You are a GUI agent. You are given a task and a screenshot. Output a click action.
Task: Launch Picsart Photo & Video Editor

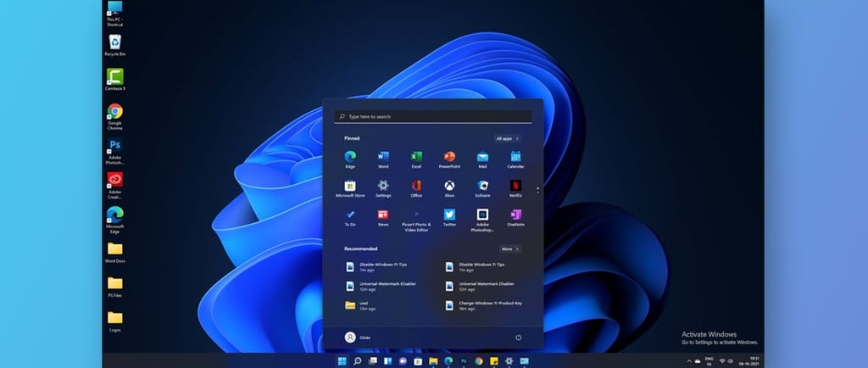tap(416, 220)
